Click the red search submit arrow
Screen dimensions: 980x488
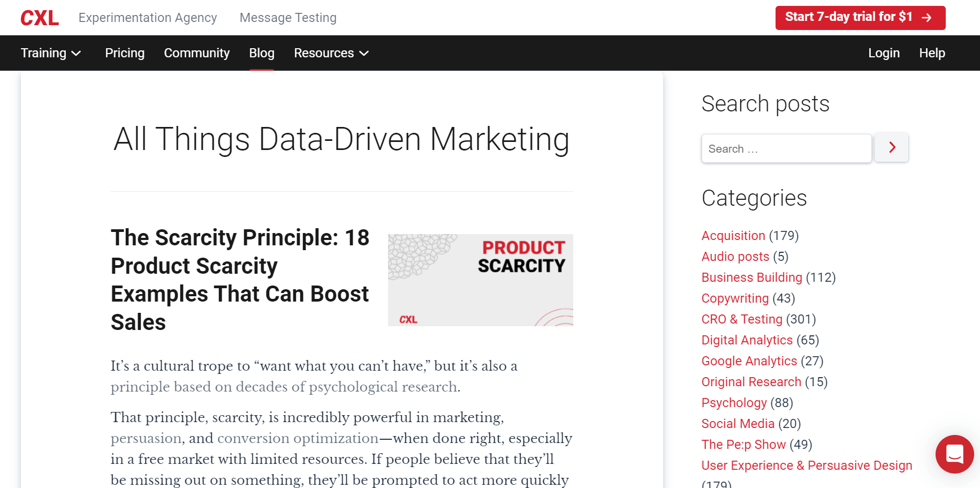891,148
